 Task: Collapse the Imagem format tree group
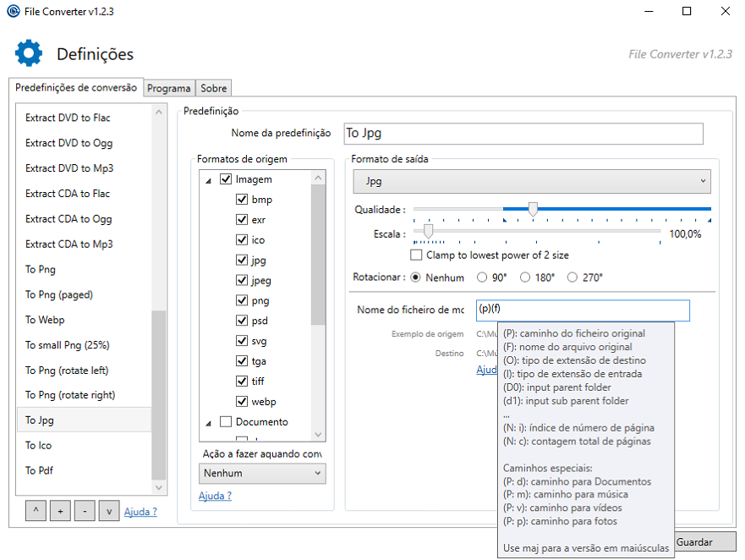(x=209, y=180)
